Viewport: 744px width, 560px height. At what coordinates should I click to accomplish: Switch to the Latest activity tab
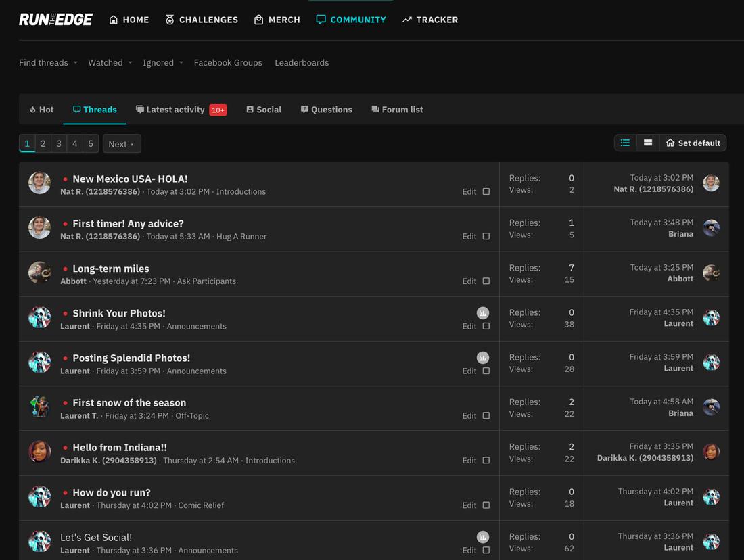175,110
